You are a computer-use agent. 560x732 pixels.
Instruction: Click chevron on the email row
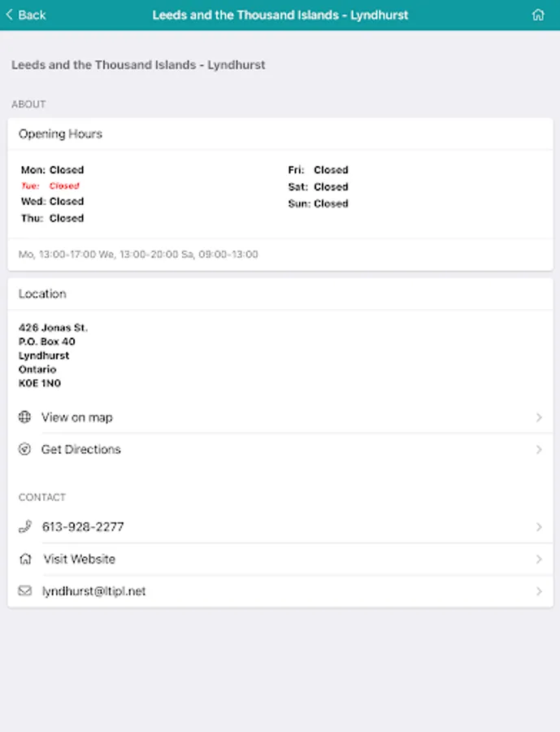[539, 591]
